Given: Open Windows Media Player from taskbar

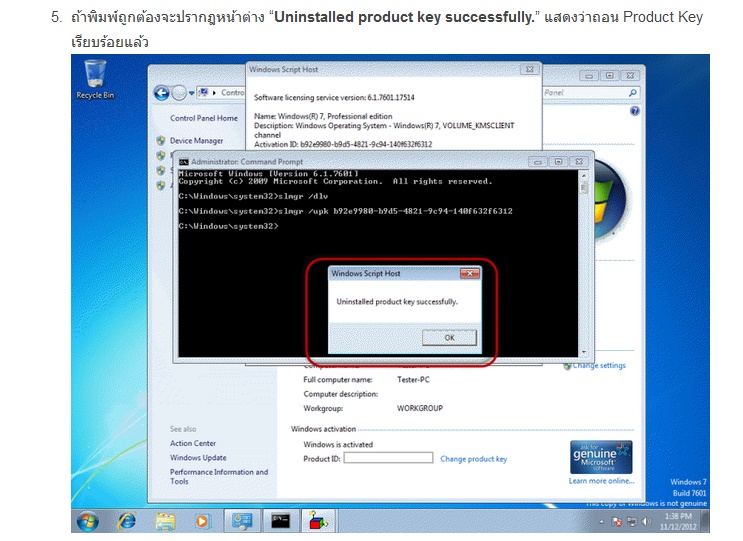Looking at the screenshot, I should tap(202, 521).
